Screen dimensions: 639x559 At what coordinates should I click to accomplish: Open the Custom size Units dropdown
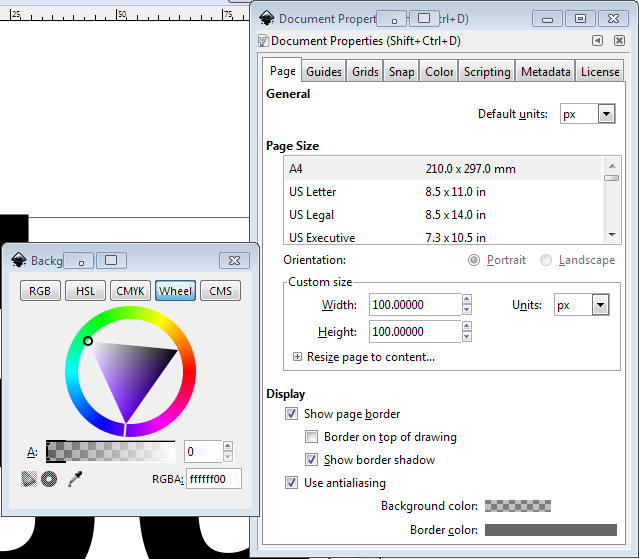coord(600,305)
